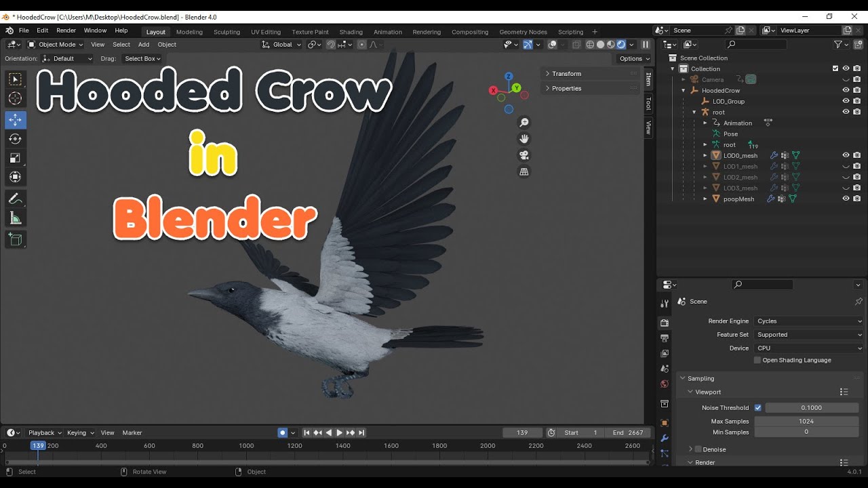Toggle auto keying record button
This screenshot has height=488, width=868.
tap(283, 432)
